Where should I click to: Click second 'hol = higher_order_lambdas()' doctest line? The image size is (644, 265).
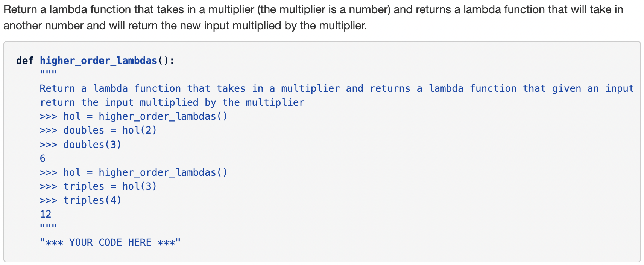(x=134, y=173)
